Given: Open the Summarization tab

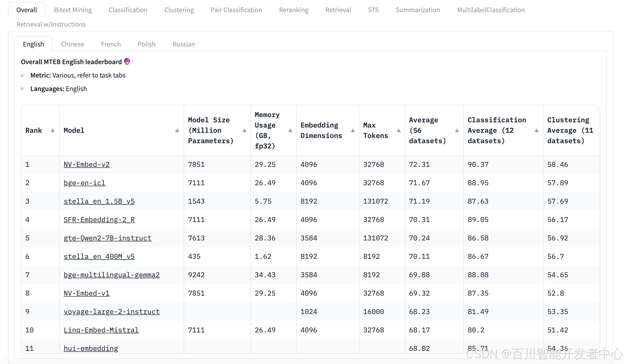Looking at the screenshot, I should pyautogui.click(x=418, y=10).
